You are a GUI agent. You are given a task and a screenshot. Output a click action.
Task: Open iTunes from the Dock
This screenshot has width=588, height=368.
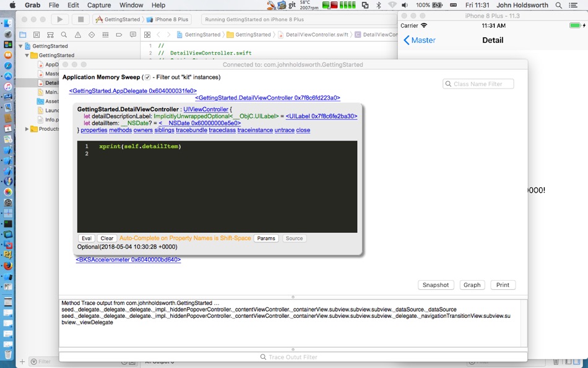click(8, 86)
